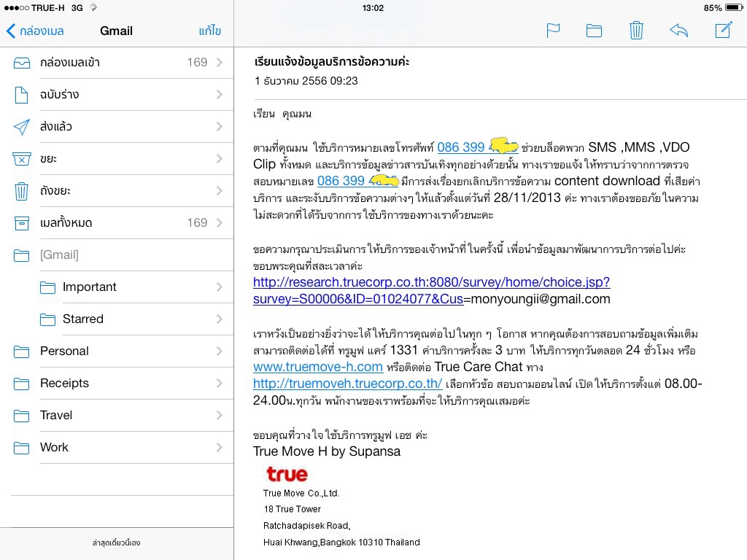The height and width of the screenshot is (560, 747).
Task: Tap the chevron on the Work row
Action: (219, 447)
